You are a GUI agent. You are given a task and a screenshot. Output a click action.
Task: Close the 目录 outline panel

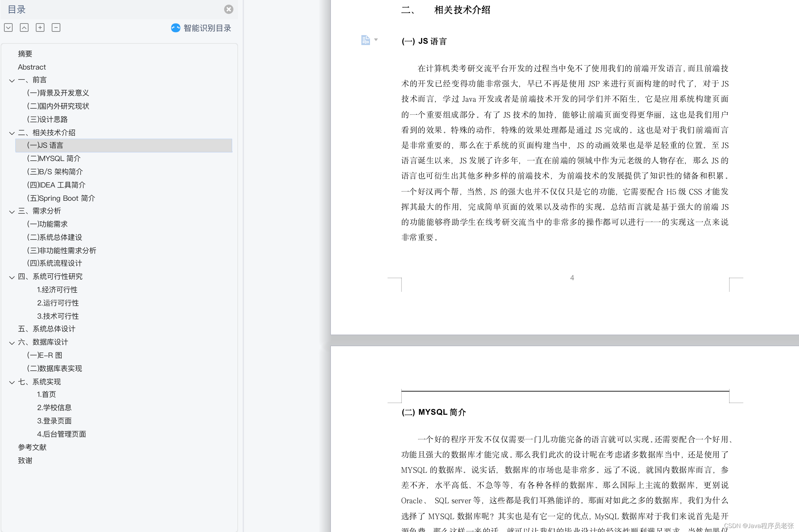(228, 9)
